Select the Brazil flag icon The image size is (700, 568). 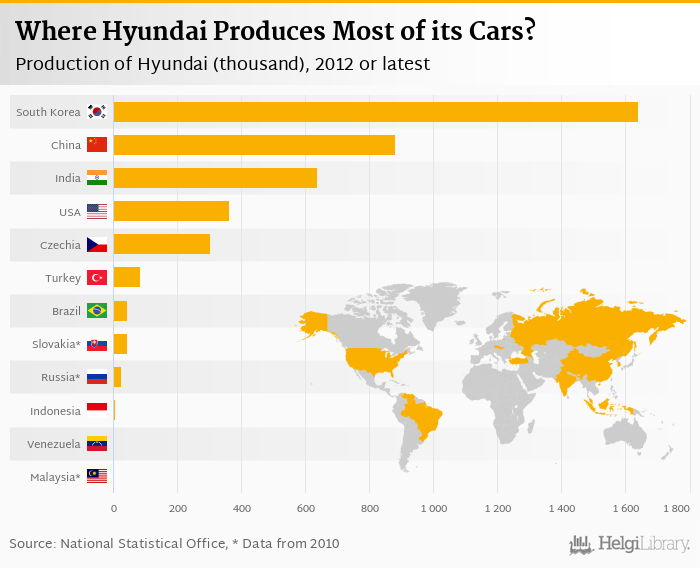[x=97, y=311]
